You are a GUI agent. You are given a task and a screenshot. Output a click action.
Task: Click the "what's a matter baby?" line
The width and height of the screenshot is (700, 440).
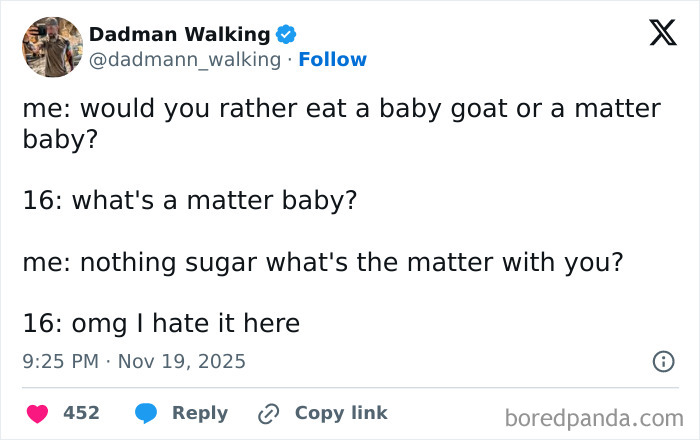pos(189,200)
